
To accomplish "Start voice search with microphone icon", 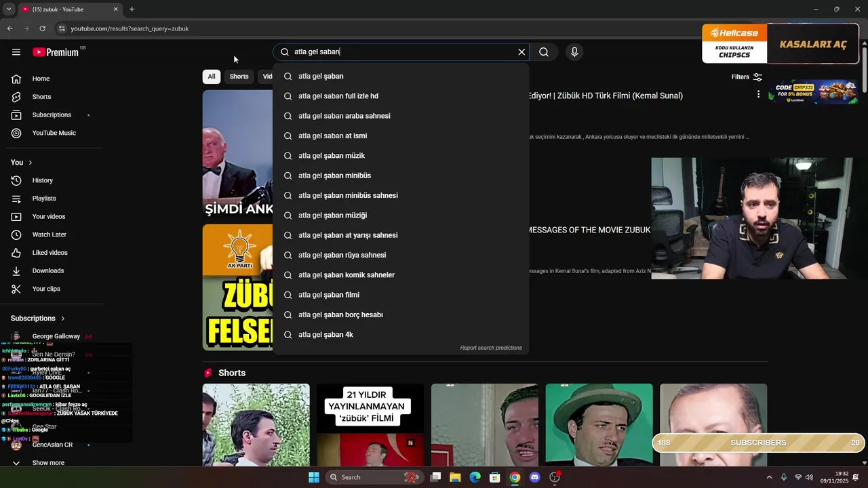I will point(574,52).
